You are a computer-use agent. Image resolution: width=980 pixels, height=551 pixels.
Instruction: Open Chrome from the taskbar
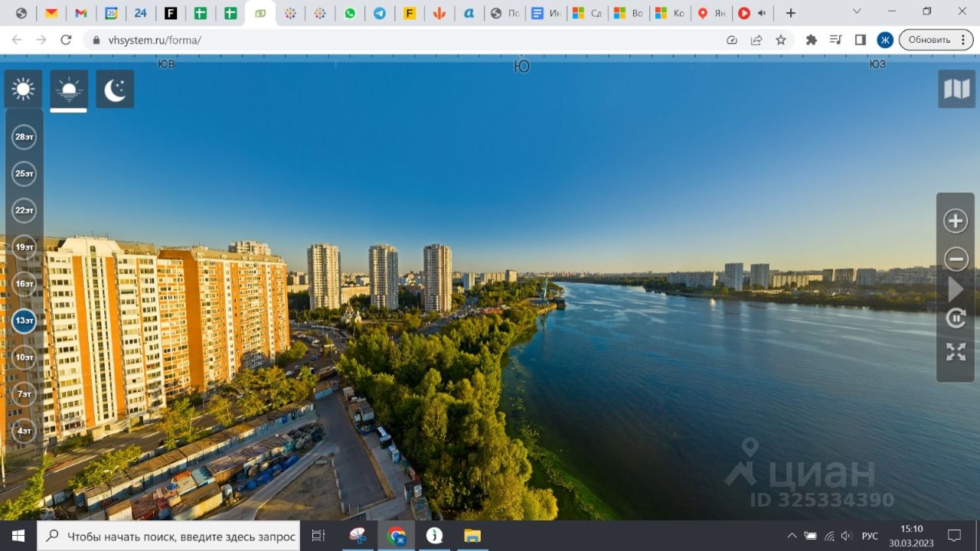pos(397,536)
